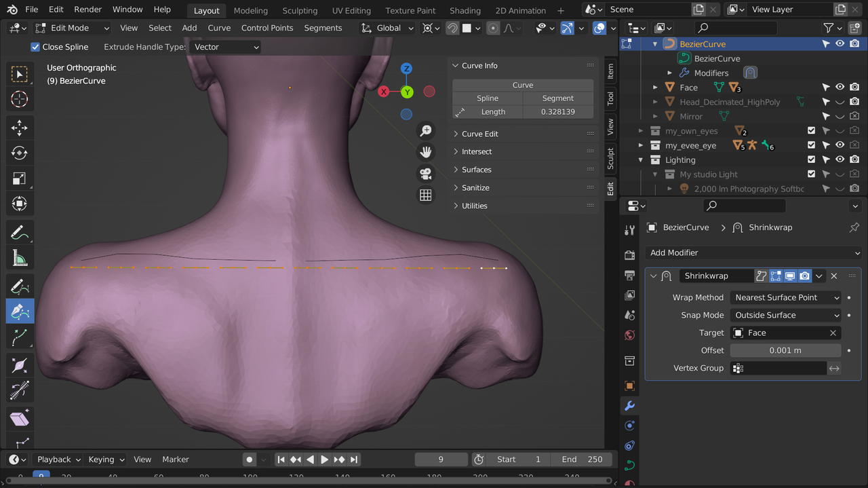Enable the proportional editing icon
Image resolution: width=868 pixels, height=488 pixels.
[493, 28]
